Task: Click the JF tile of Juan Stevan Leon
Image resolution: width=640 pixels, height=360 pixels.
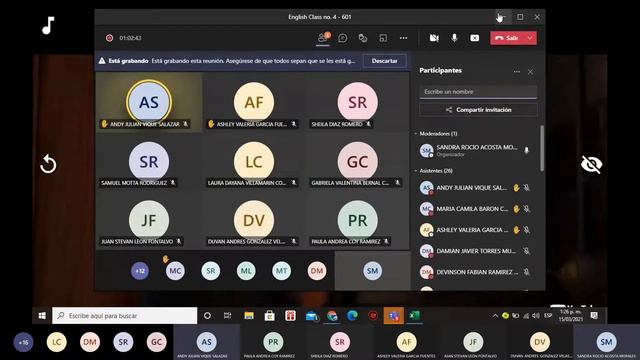Action: click(x=149, y=221)
